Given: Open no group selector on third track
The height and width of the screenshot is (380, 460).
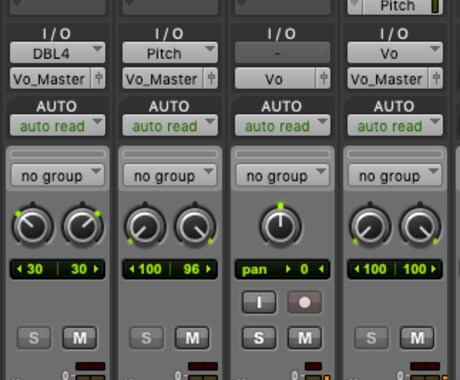Looking at the screenshot, I should 282,175.
